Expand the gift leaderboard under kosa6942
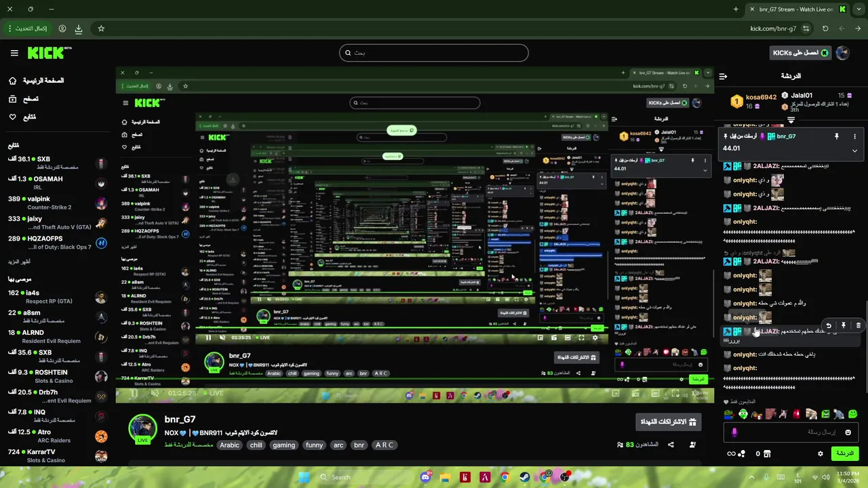This screenshot has width=868, height=488. tap(791, 119)
